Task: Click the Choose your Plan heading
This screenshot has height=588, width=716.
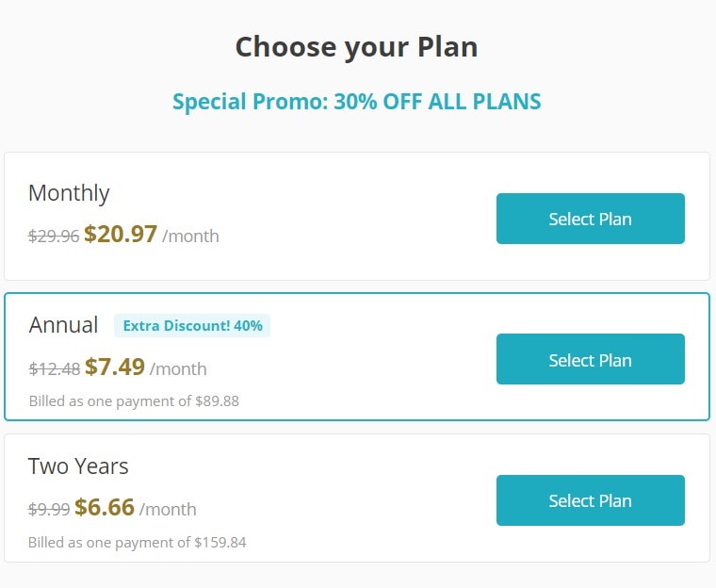Action: click(356, 46)
